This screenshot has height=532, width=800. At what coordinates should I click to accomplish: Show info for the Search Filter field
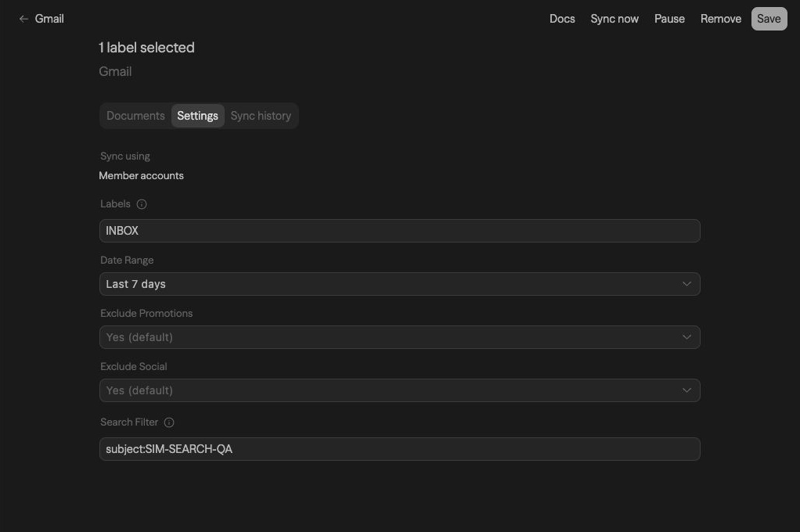coord(169,422)
